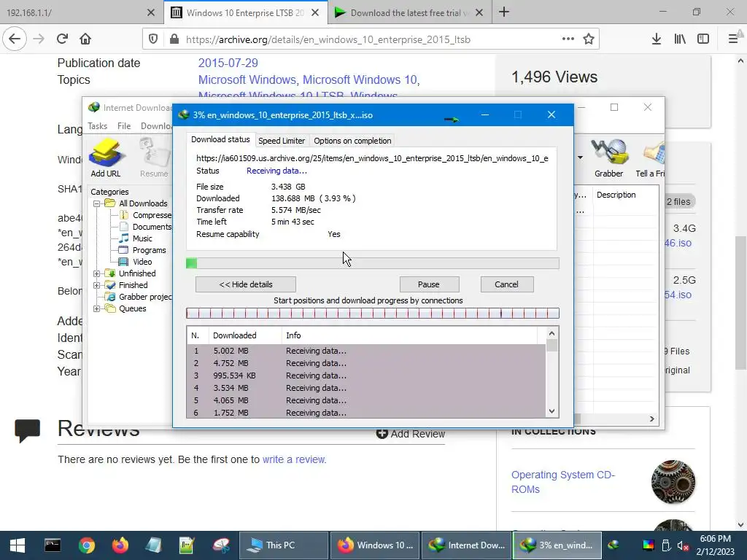This screenshot has height=560, width=747.
Task: Bookmark this page with the star icon
Action: 589,39
